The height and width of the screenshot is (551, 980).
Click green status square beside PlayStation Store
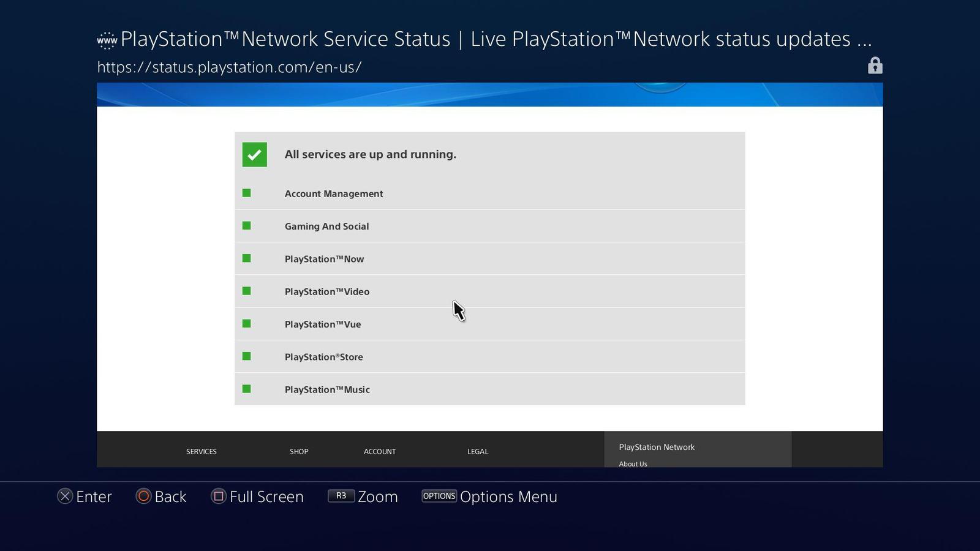(246, 356)
